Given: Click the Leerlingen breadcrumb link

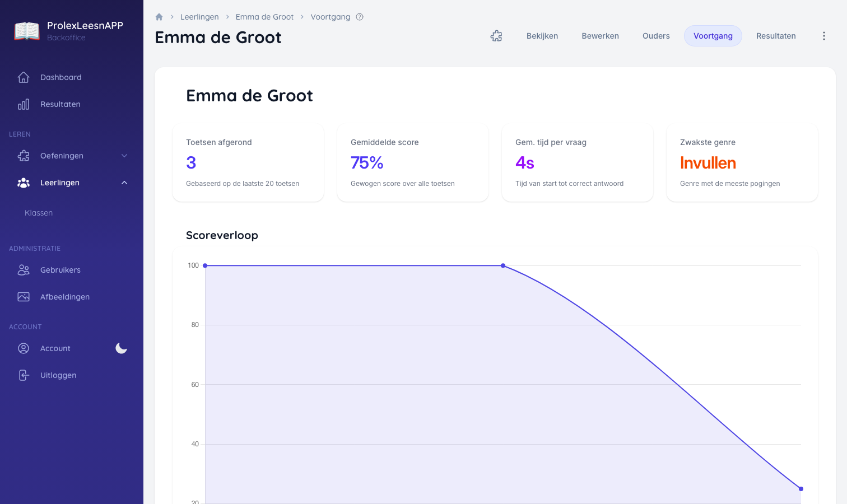Looking at the screenshot, I should (x=199, y=17).
